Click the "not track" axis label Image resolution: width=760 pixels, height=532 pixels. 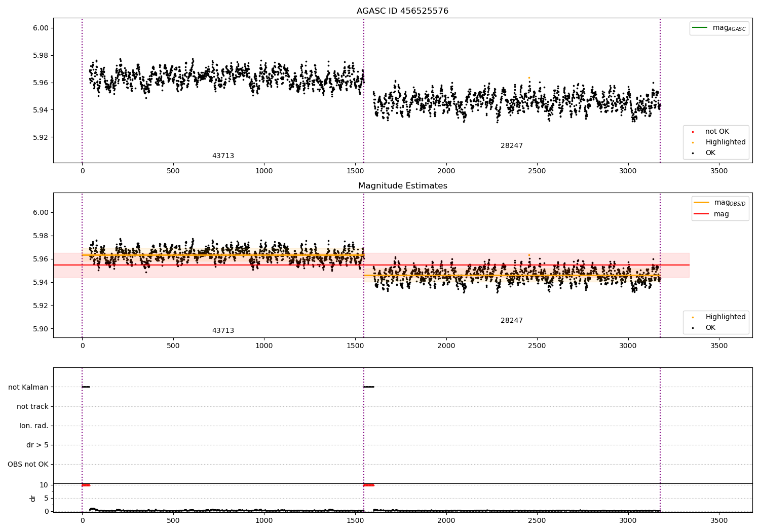(x=32, y=407)
